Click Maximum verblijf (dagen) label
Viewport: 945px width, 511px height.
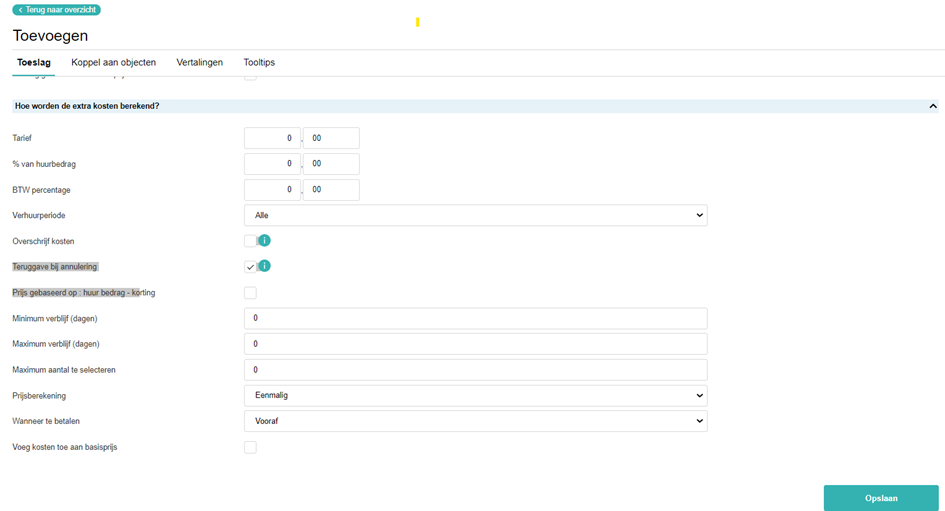56,344
